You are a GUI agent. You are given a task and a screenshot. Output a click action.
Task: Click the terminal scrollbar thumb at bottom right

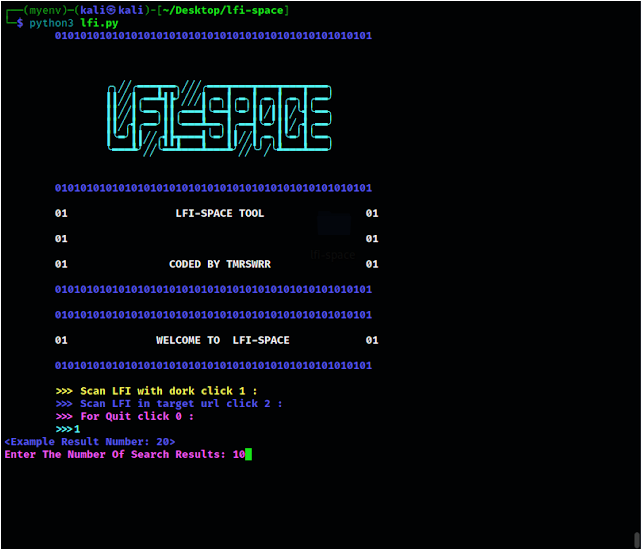(x=637, y=539)
